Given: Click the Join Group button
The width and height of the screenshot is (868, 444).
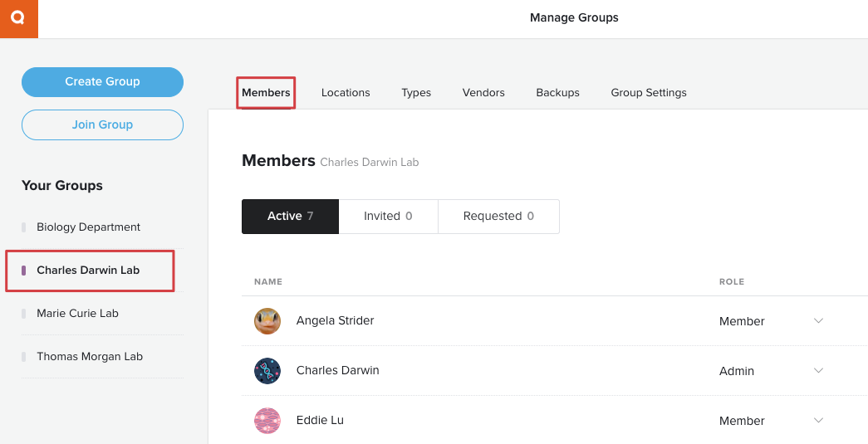Looking at the screenshot, I should point(102,125).
